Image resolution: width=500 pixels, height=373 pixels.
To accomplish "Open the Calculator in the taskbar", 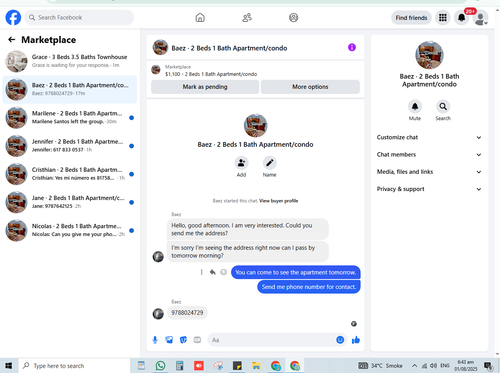I will coord(180,366).
